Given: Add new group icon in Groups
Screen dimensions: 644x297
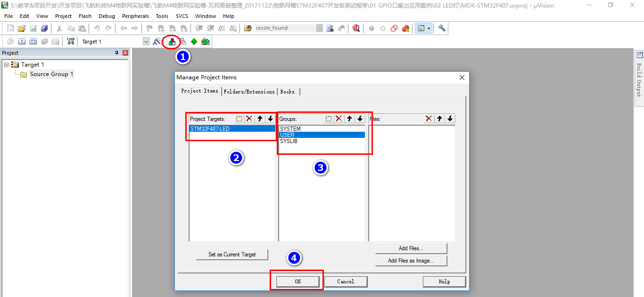Looking at the screenshot, I should [x=329, y=119].
